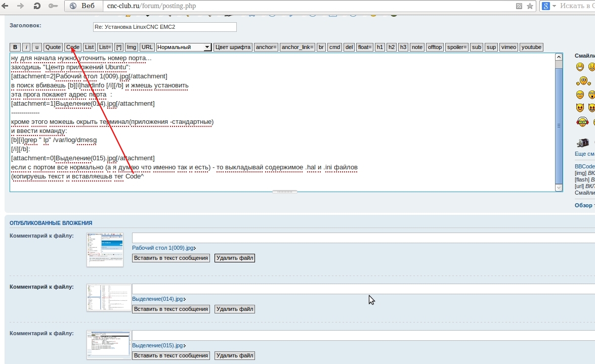Delete the Выделение(014).jpg file
The width and height of the screenshot is (595, 364).
coord(235,309)
